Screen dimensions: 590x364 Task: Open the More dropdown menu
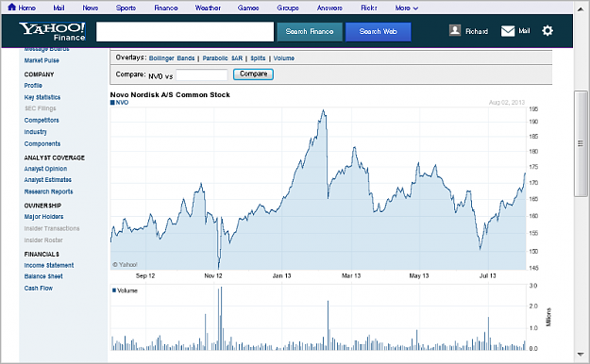point(406,8)
